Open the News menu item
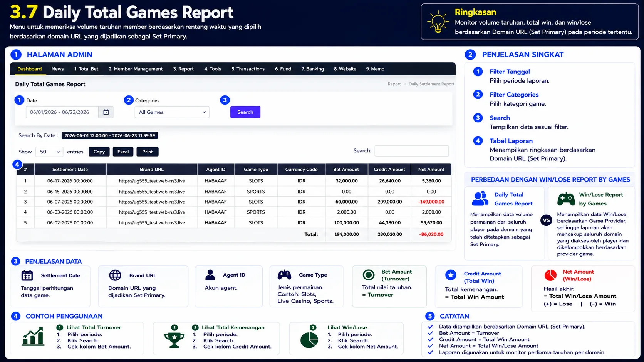The width and height of the screenshot is (644, 362). (57, 69)
